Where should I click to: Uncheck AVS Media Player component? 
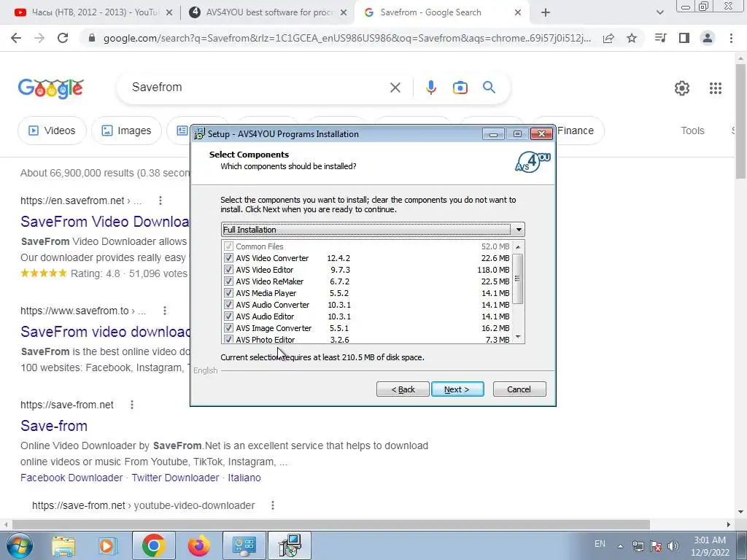pyautogui.click(x=228, y=293)
